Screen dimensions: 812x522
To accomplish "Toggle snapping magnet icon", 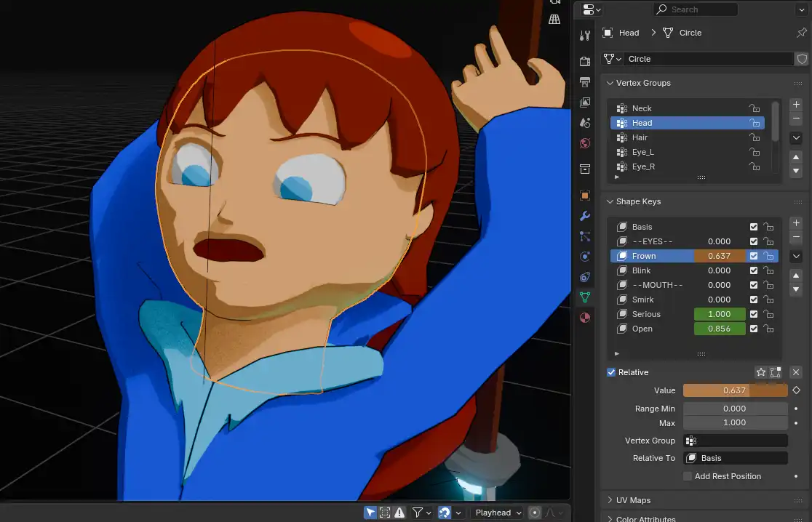I will pos(443,513).
